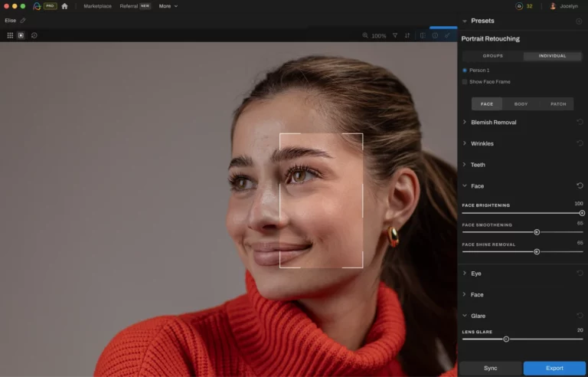Show image info icon
588x377 pixels.
[435, 35]
